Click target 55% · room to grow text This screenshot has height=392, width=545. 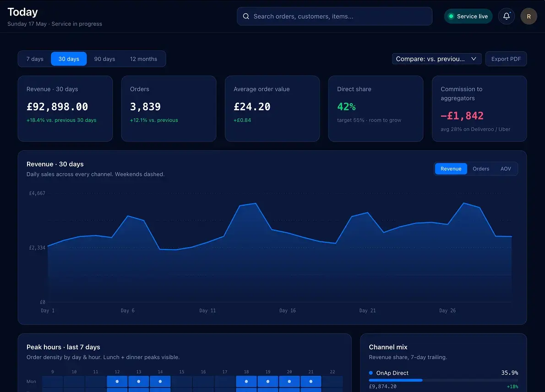[x=369, y=120]
